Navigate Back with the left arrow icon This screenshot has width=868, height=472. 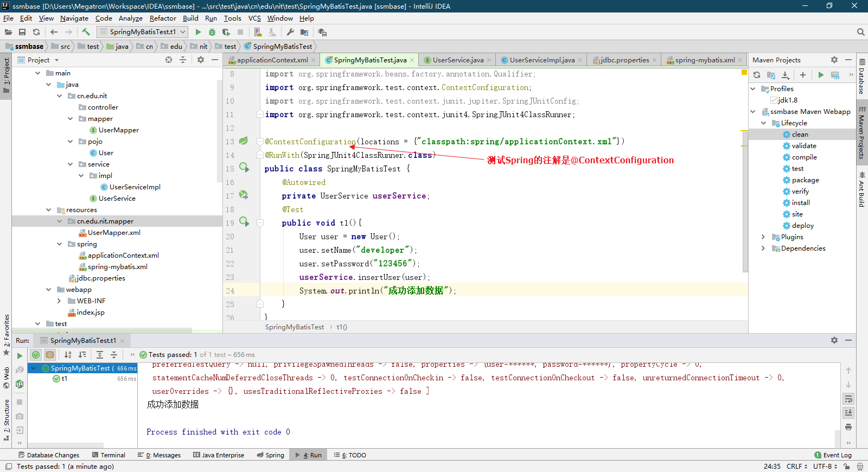point(54,32)
